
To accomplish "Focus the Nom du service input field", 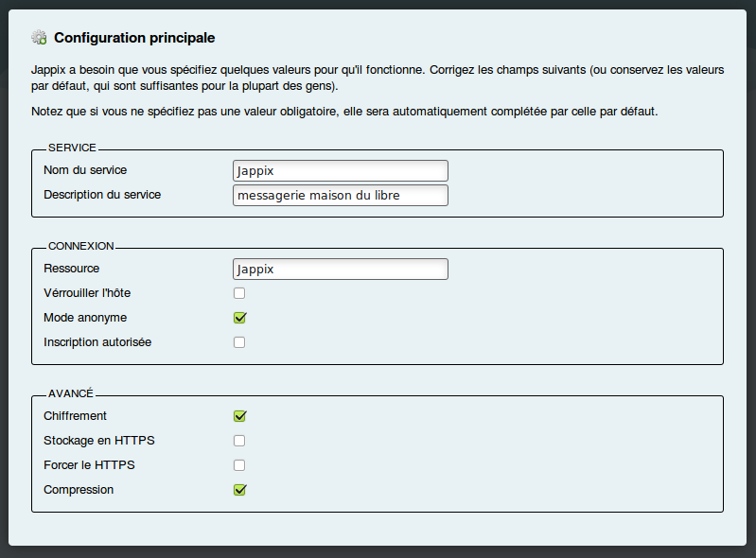I will click(340, 170).
